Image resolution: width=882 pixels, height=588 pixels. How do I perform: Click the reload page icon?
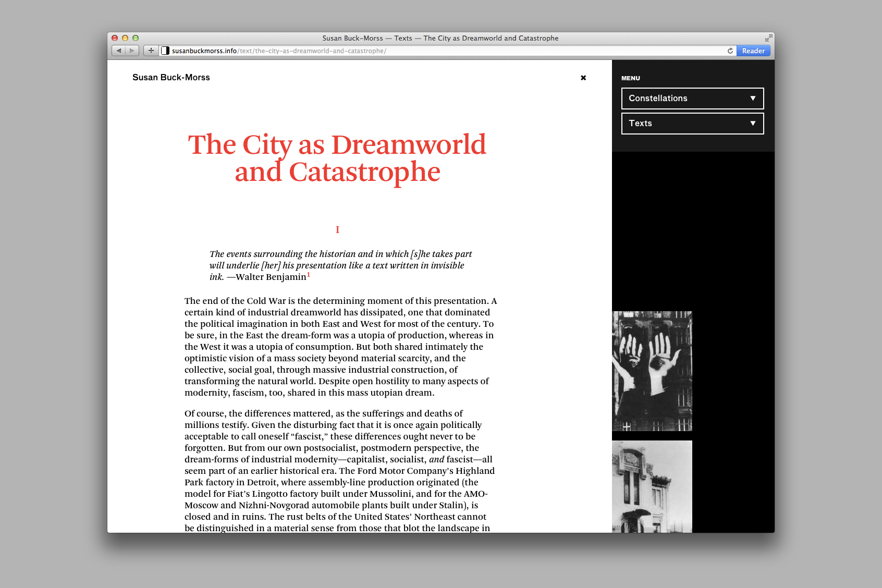click(x=730, y=51)
